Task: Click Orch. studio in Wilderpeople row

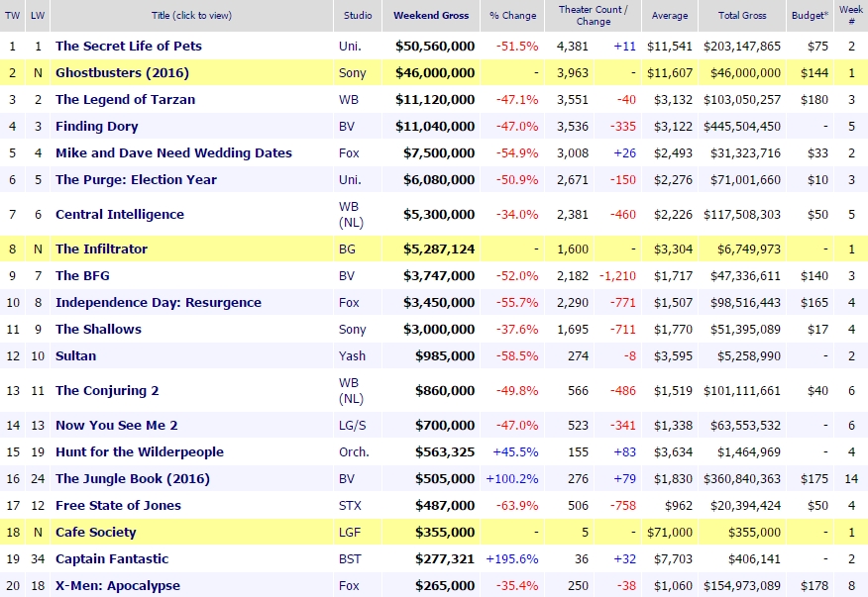Action: click(x=354, y=452)
